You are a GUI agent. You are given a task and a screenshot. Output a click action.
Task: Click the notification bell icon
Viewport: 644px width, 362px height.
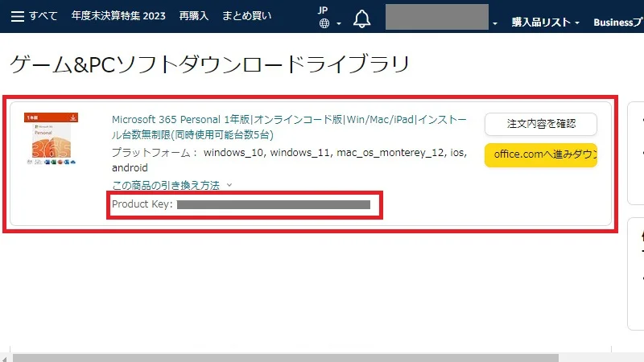361,19
